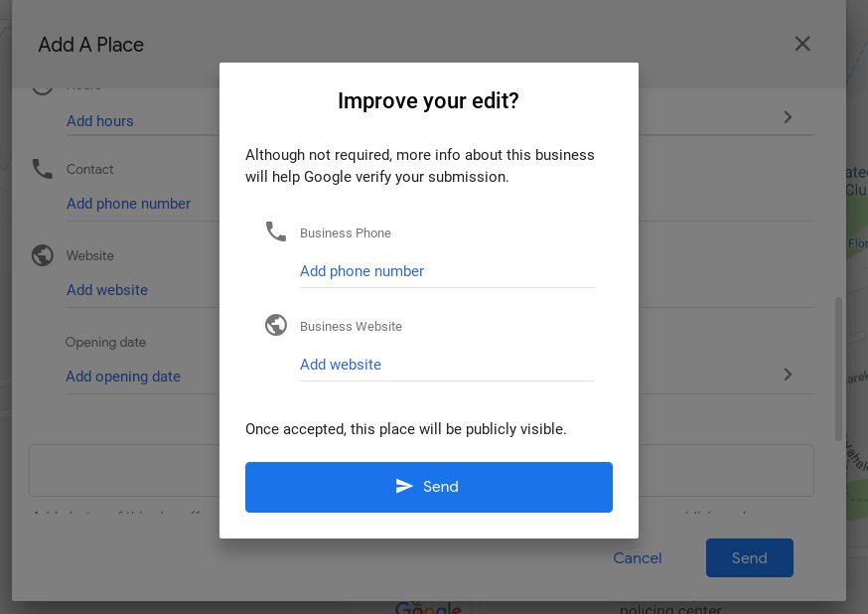Click the large photo upload area below the form
Image resolution: width=868 pixels, height=614 pixels.
tap(129, 469)
